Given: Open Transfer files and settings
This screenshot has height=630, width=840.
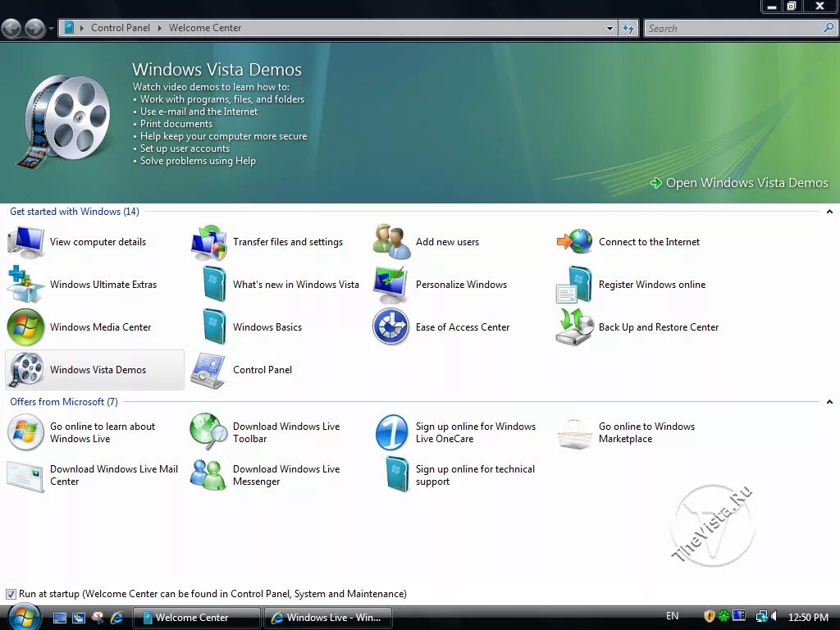Looking at the screenshot, I should (277, 242).
